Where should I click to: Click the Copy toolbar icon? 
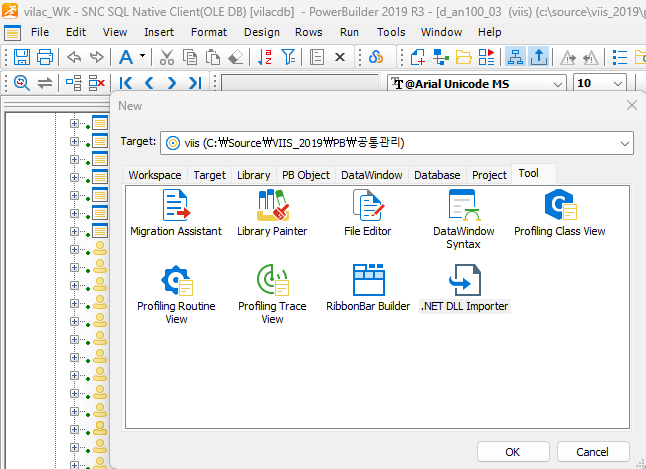click(190, 57)
